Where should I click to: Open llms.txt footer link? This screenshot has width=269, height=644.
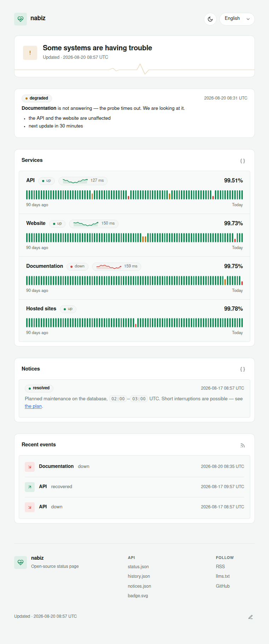223,576
